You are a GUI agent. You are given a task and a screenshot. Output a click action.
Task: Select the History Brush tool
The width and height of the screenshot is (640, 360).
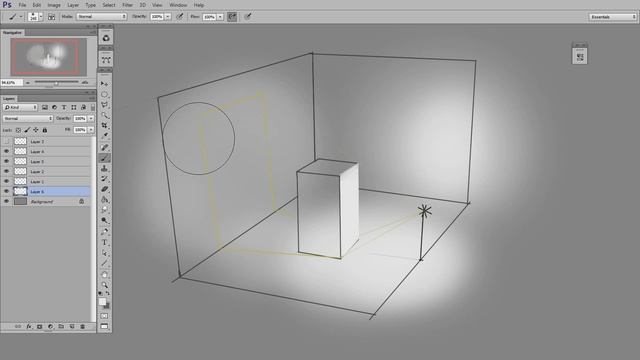pos(104,179)
